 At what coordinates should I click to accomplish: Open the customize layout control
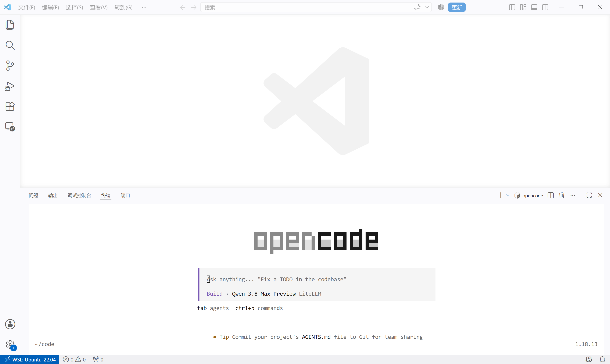point(523,7)
